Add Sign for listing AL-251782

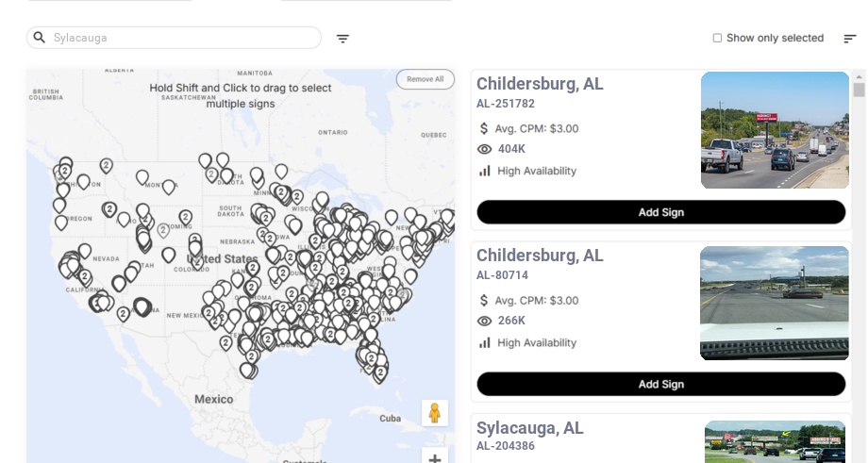click(660, 212)
